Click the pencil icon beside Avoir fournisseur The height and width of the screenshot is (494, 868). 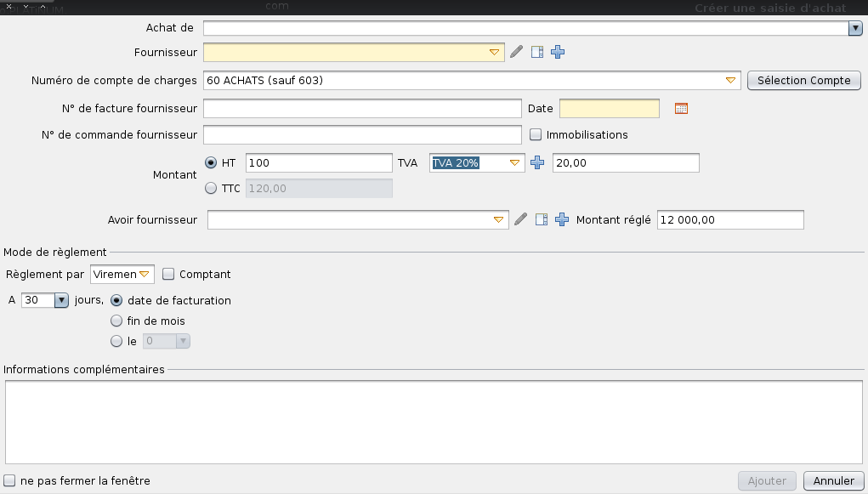pyautogui.click(x=521, y=220)
